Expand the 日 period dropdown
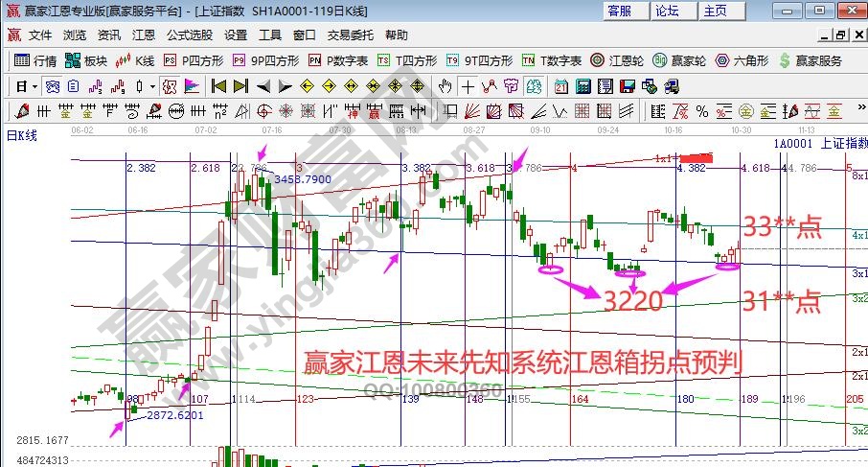The width and height of the screenshot is (868, 467). coord(27,85)
